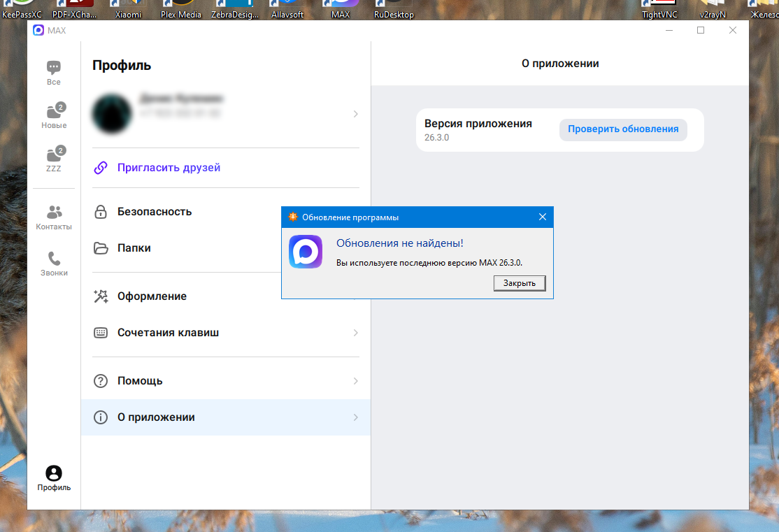Click the keyboard icon for shortcuts

[x=101, y=333]
